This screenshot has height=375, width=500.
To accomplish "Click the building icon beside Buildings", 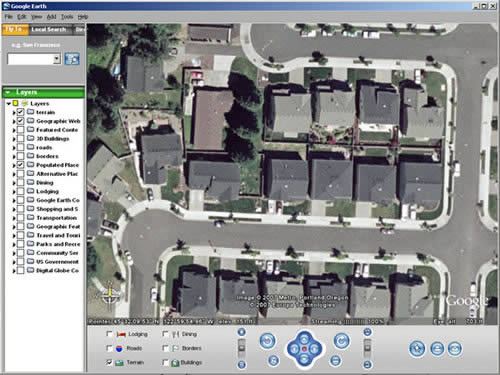I will [x=175, y=363].
